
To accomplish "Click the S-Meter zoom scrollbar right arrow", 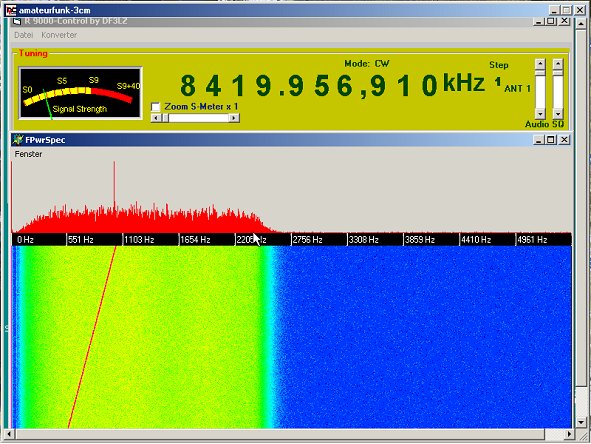I will coord(234,118).
